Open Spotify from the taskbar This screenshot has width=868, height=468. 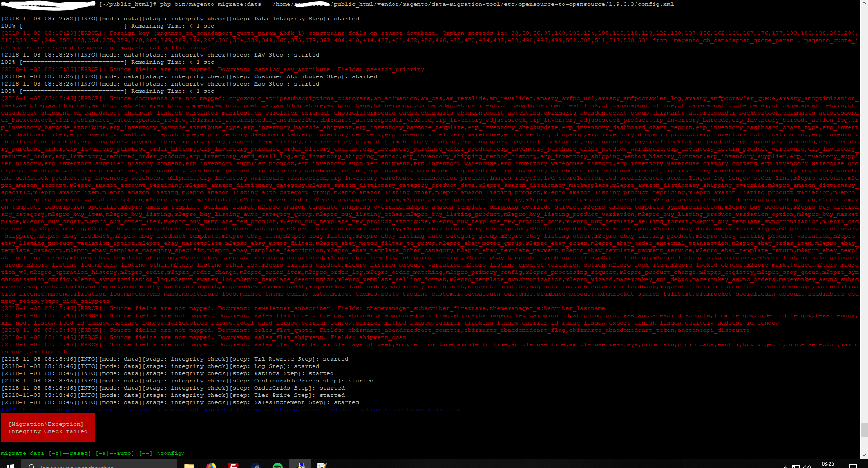tap(278, 465)
